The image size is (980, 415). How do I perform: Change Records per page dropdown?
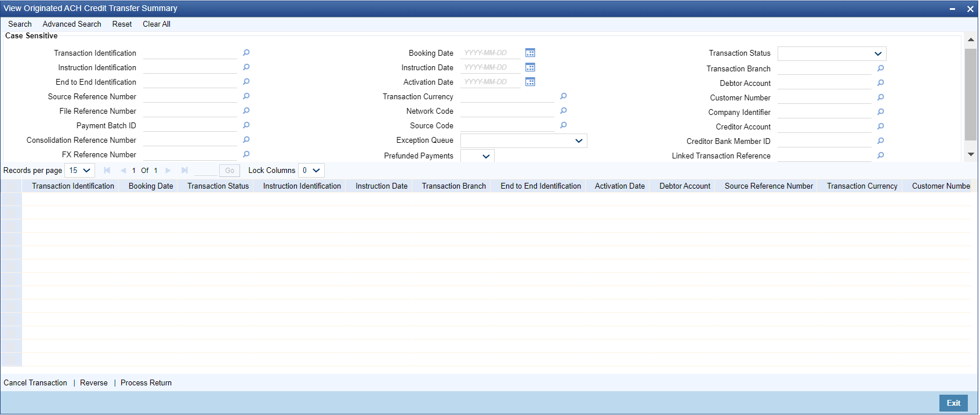tap(80, 171)
